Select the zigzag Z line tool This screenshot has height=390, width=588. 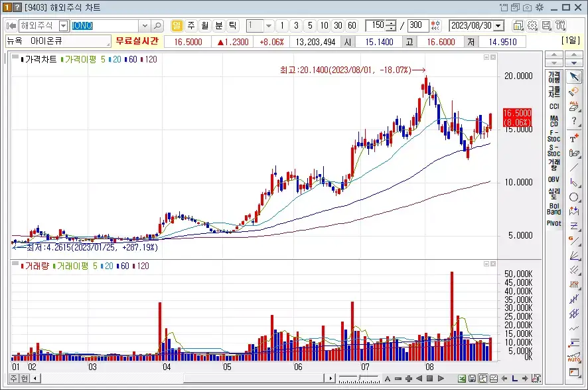tap(574, 226)
